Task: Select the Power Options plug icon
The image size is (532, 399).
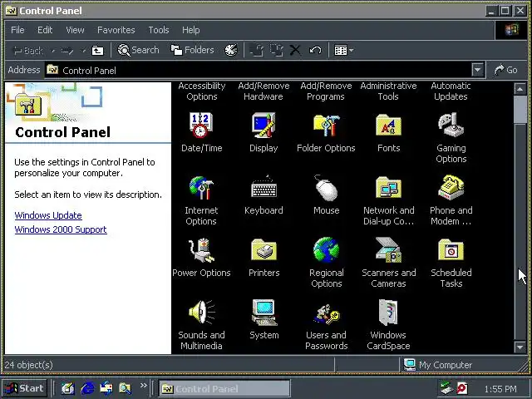Action: point(201,250)
